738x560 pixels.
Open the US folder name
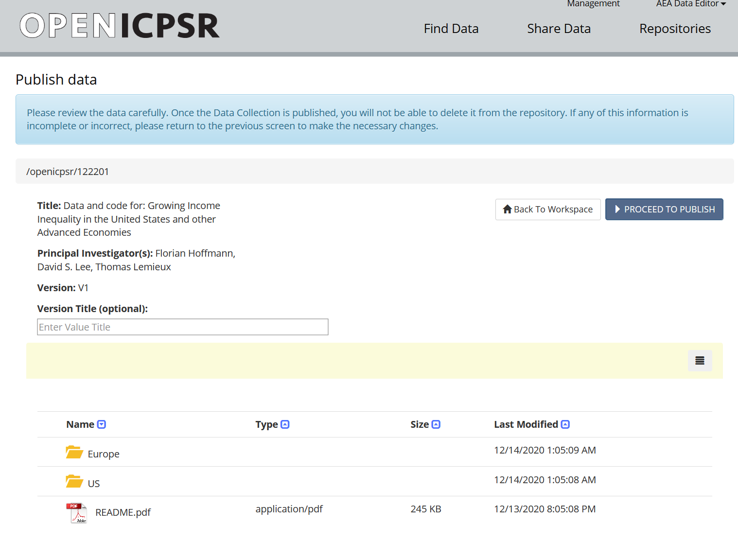tap(94, 484)
